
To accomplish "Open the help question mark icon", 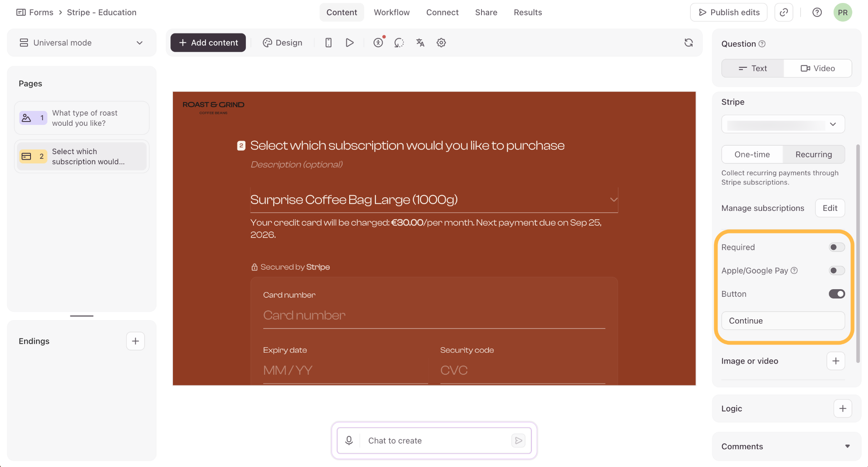I will pyautogui.click(x=817, y=12).
